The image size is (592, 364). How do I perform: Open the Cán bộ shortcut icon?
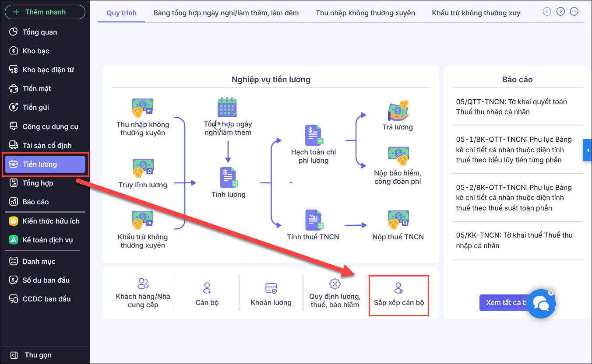pyautogui.click(x=207, y=288)
